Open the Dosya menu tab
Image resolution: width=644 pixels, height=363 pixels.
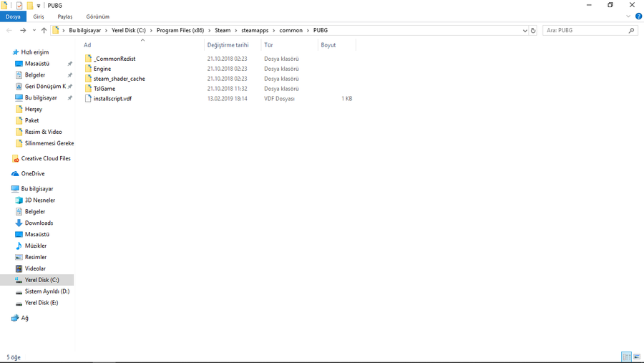click(13, 16)
